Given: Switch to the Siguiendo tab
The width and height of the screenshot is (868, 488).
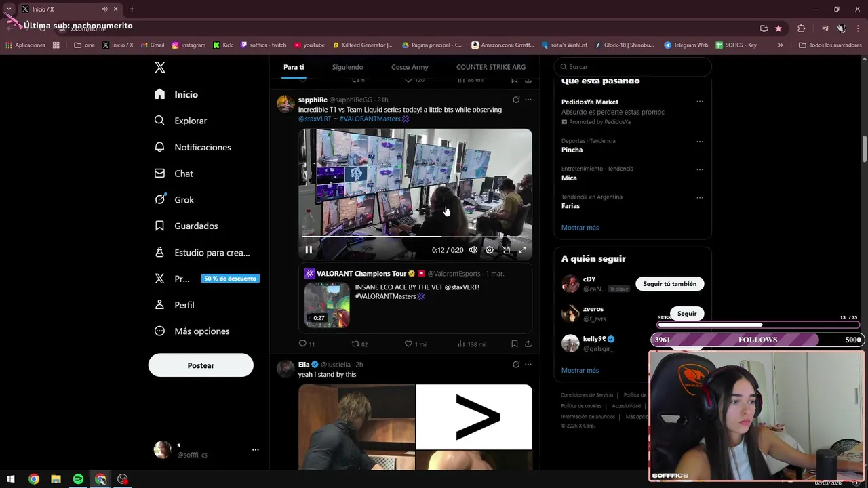Looking at the screenshot, I should (347, 67).
